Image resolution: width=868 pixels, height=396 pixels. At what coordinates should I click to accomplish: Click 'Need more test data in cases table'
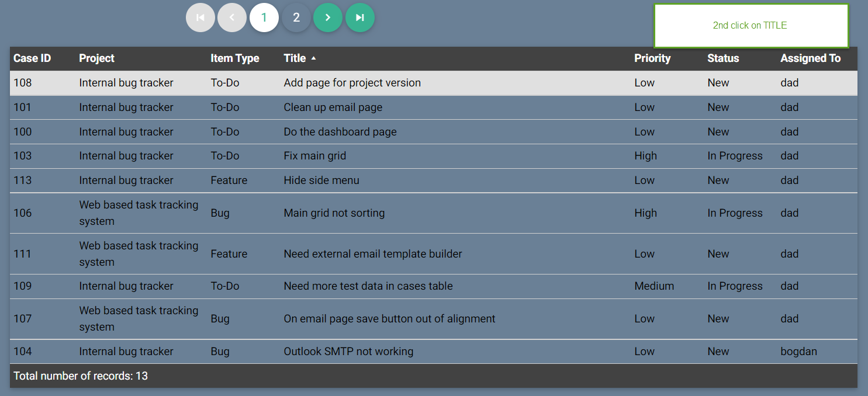368,286
